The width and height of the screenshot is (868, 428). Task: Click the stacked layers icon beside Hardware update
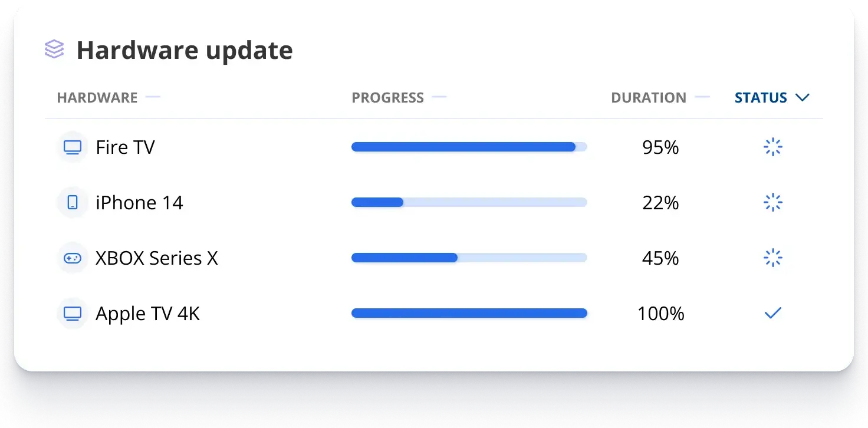click(x=54, y=50)
